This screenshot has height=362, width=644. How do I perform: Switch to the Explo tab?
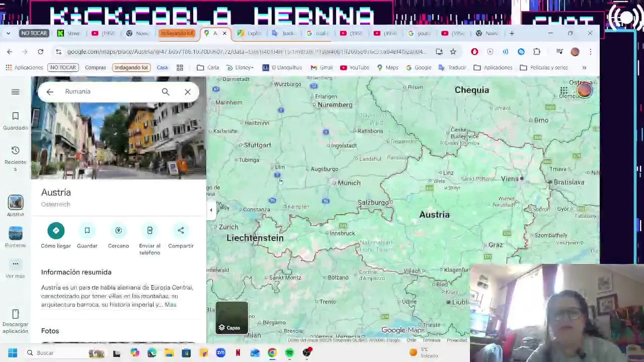point(249,33)
